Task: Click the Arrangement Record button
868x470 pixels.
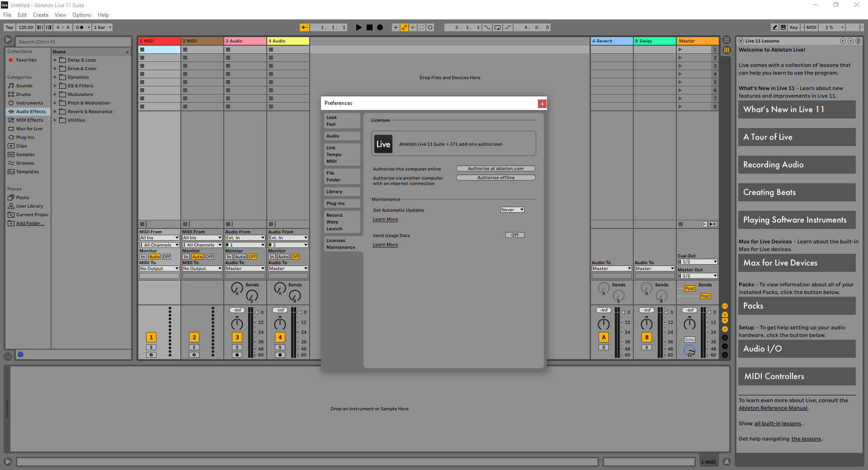Action: (380, 27)
